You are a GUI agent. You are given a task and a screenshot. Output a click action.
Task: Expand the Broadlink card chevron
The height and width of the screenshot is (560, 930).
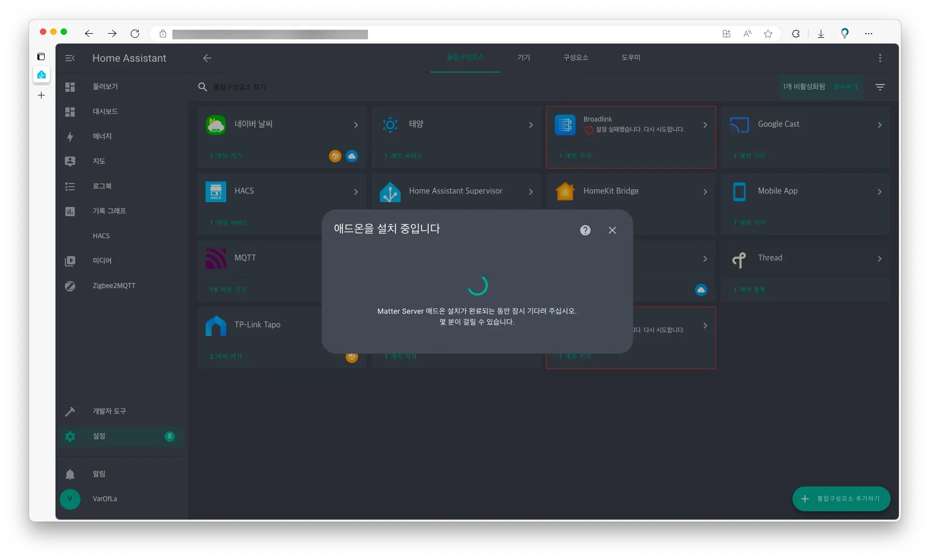[x=705, y=125]
